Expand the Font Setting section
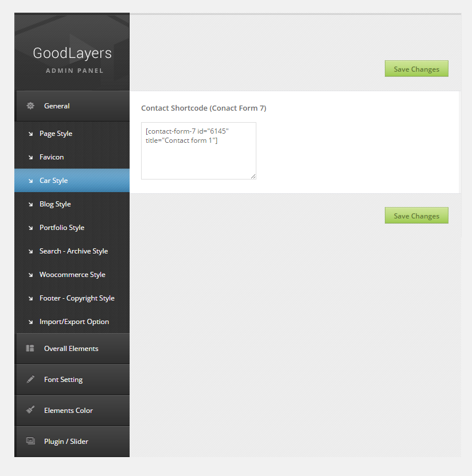 pyautogui.click(x=72, y=380)
